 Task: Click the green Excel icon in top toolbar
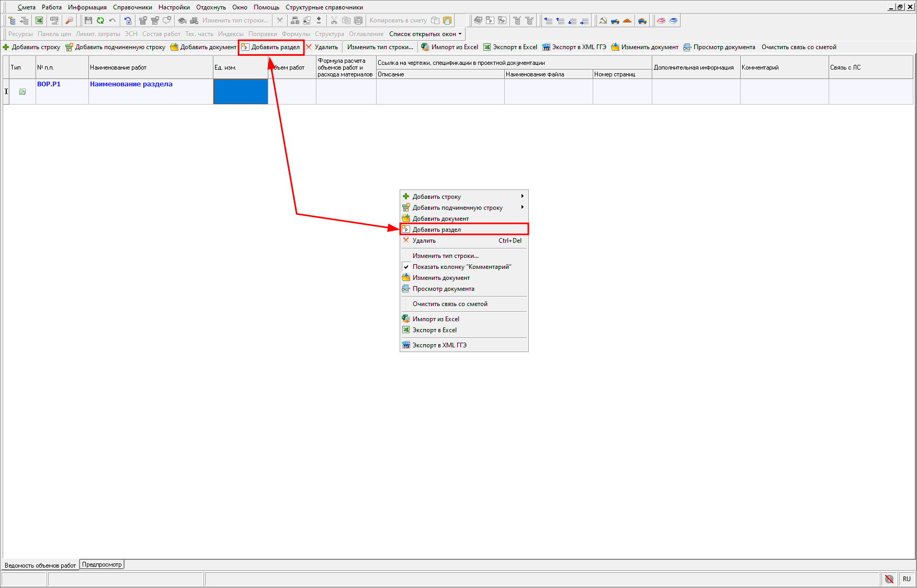click(x=39, y=20)
